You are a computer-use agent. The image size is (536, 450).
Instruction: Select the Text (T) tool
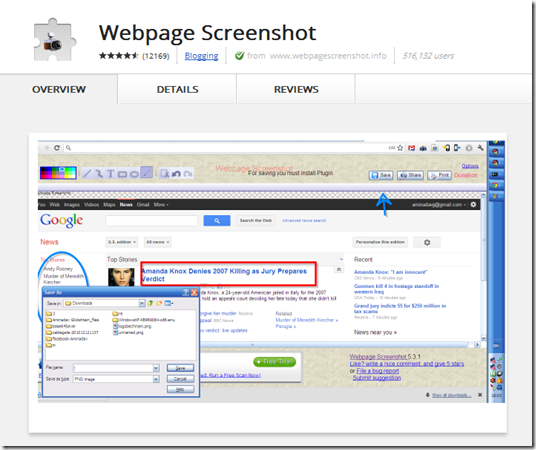[x=110, y=173]
